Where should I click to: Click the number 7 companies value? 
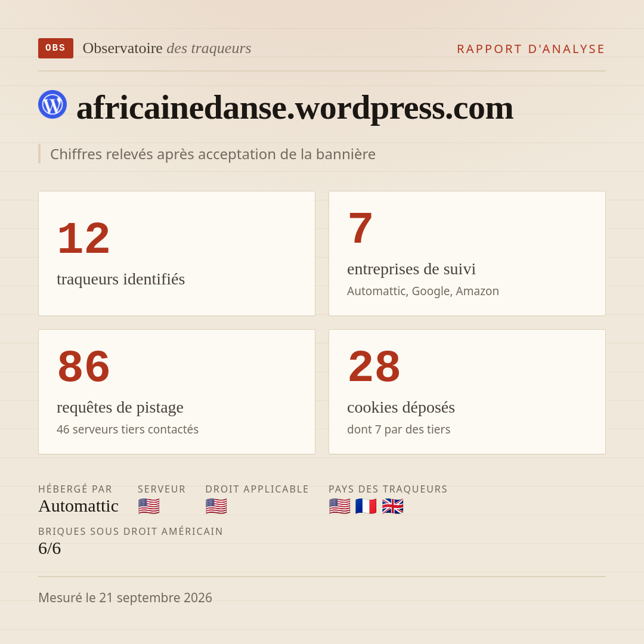pyautogui.click(x=360, y=228)
